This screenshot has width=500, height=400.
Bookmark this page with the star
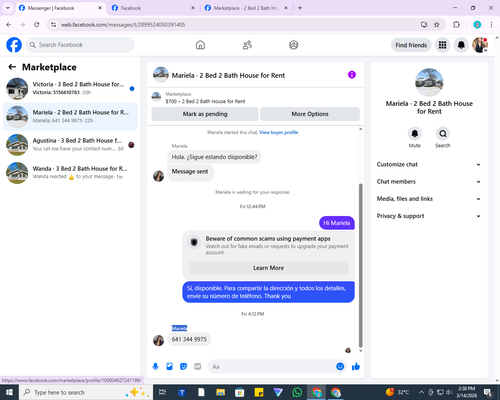click(437, 25)
